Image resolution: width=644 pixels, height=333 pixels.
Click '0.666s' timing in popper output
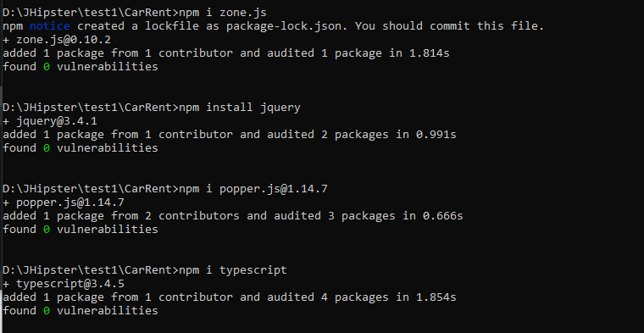coord(442,216)
